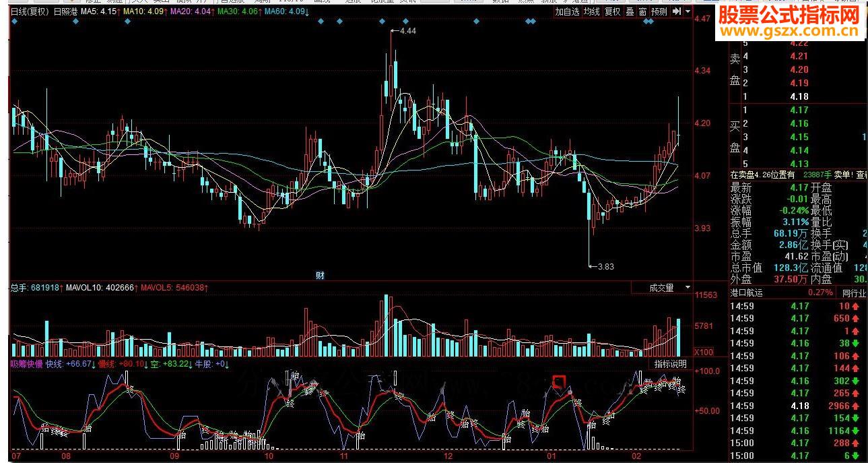Screen dimensions: 868x463
Task: Select the 港口航运 sector label
Action: point(747,292)
